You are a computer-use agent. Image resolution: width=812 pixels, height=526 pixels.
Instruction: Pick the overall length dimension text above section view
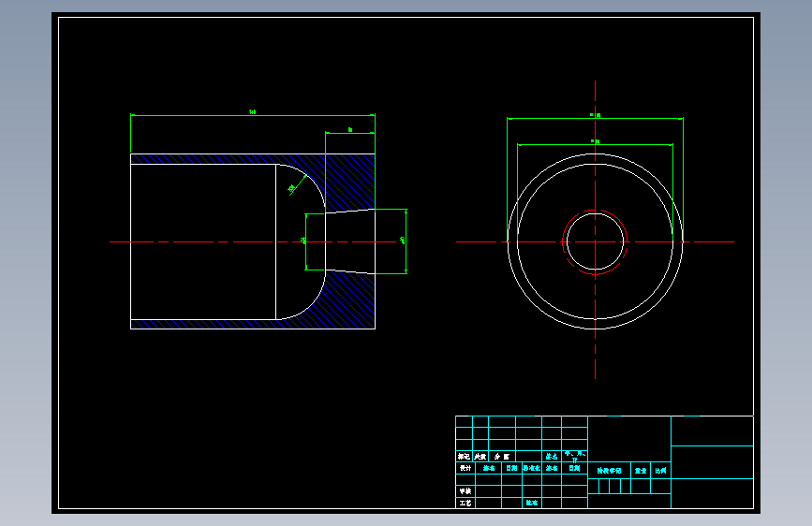point(252,111)
